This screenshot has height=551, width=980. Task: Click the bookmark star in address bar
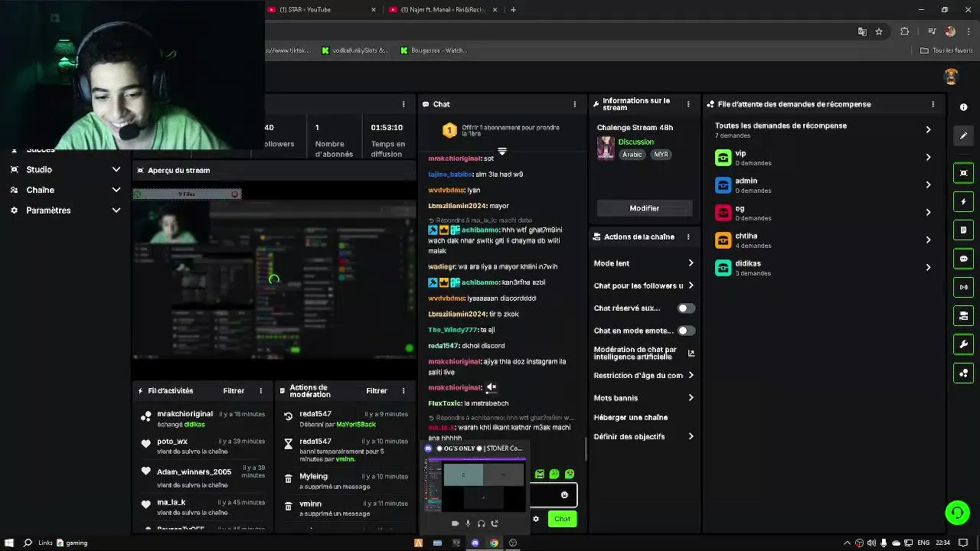[x=879, y=31]
